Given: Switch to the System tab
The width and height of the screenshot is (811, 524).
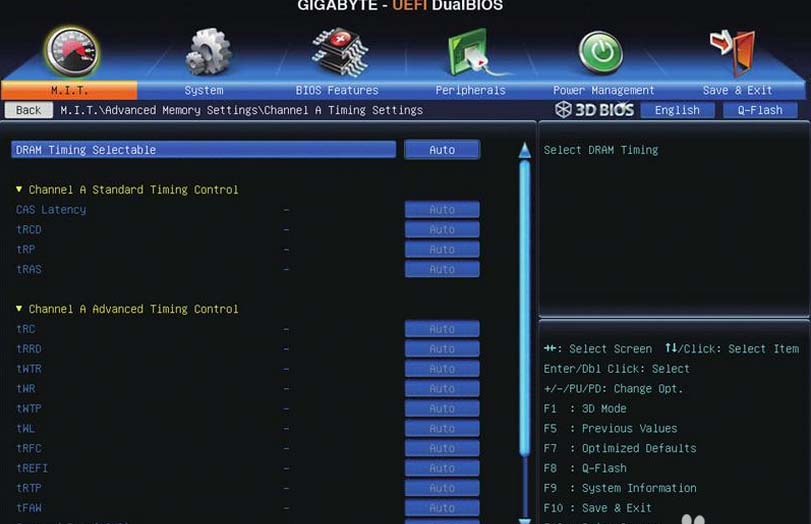Looking at the screenshot, I should click(x=204, y=91).
